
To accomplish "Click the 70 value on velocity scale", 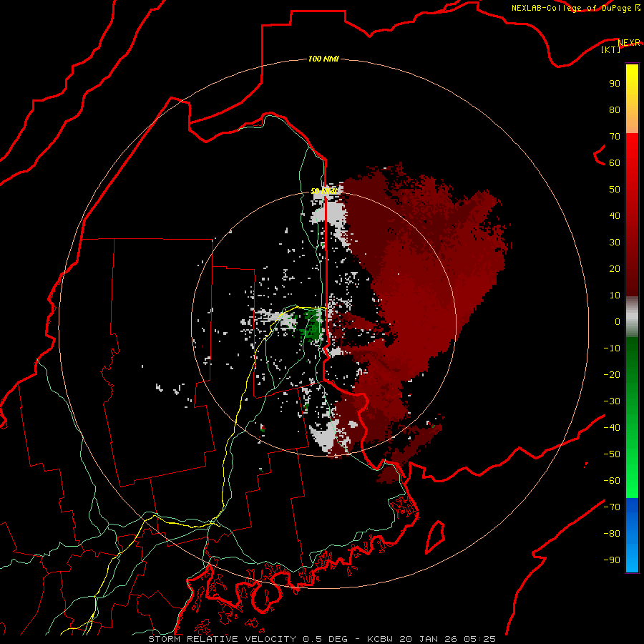I will click(615, 137).
